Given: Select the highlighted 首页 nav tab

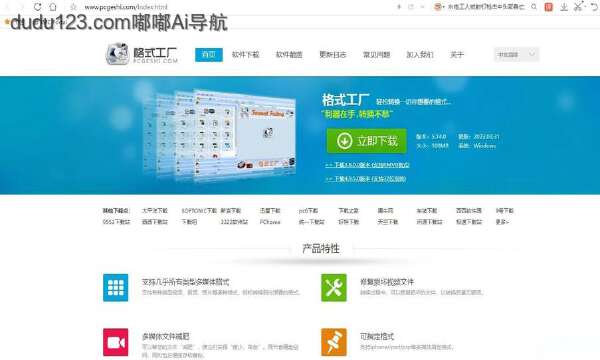Looking at the screenshot, I should (x=209, y=55).
